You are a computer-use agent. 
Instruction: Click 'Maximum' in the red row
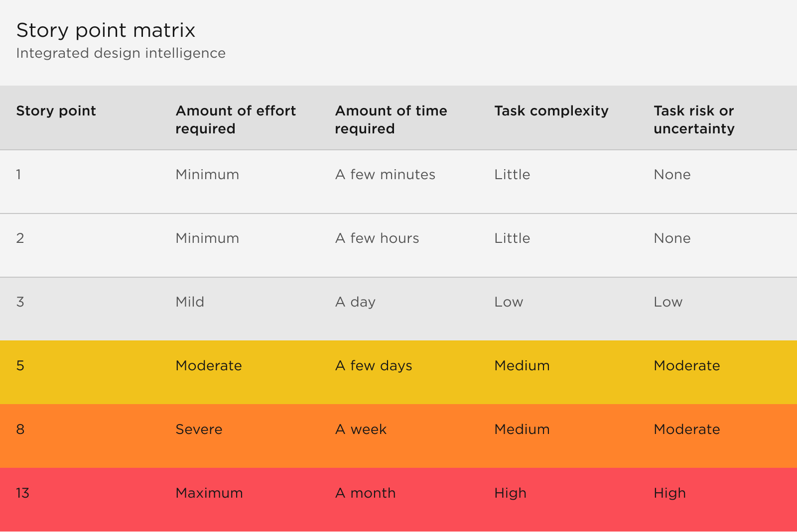(x=209, y=493)
